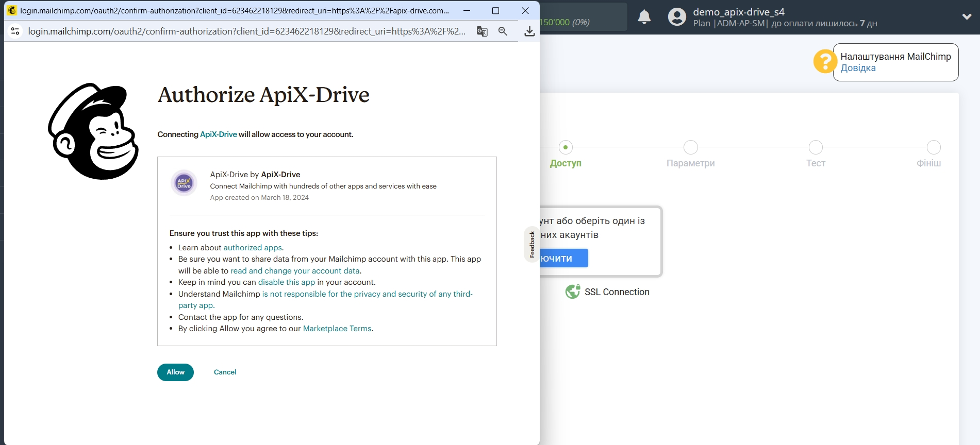Select the Тест step
This screenshot has width=980, height=445.
[x=816, y=163]
